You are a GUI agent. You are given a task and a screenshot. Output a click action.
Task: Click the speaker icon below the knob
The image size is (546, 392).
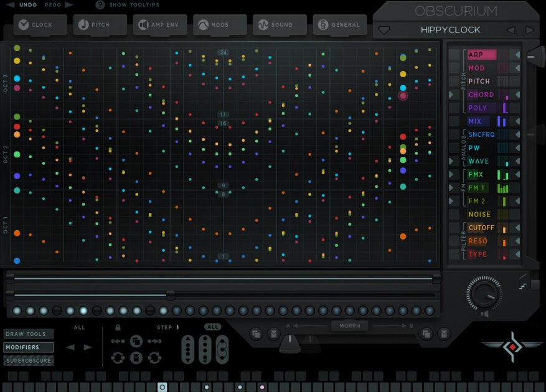[x=484, y=314]
